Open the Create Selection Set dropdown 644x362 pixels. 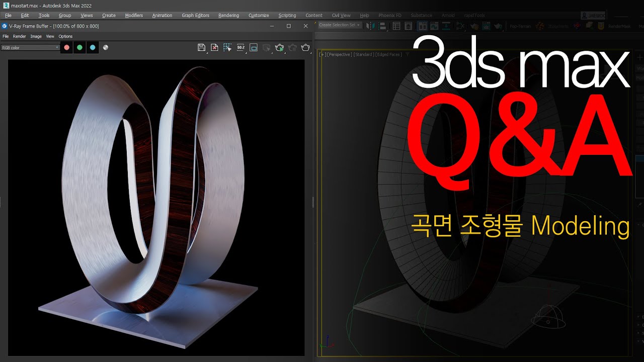point(340,25)
